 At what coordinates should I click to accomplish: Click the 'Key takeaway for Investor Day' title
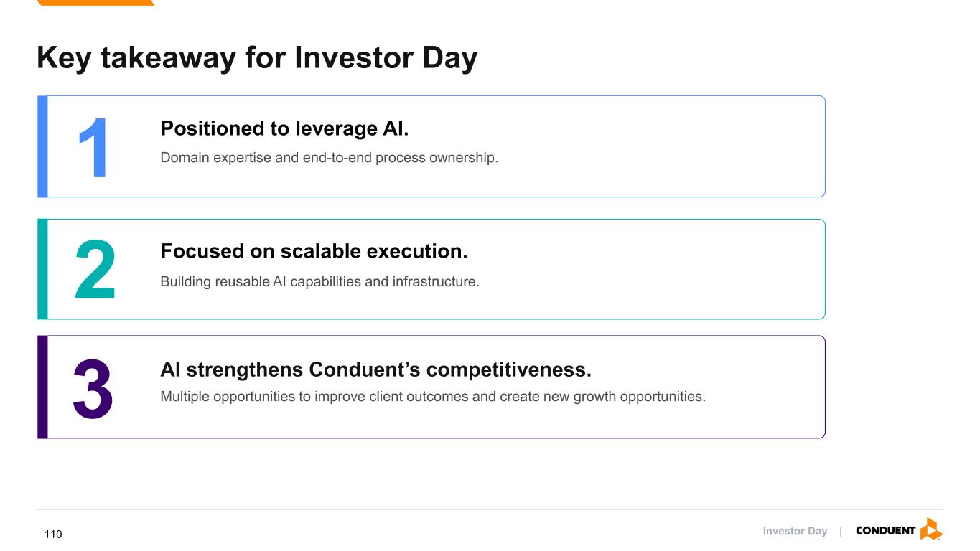point(256,58)
